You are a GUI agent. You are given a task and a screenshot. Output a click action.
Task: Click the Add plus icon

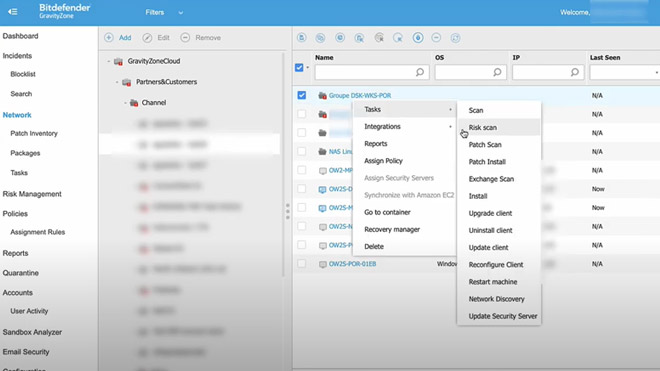point(109,37)
